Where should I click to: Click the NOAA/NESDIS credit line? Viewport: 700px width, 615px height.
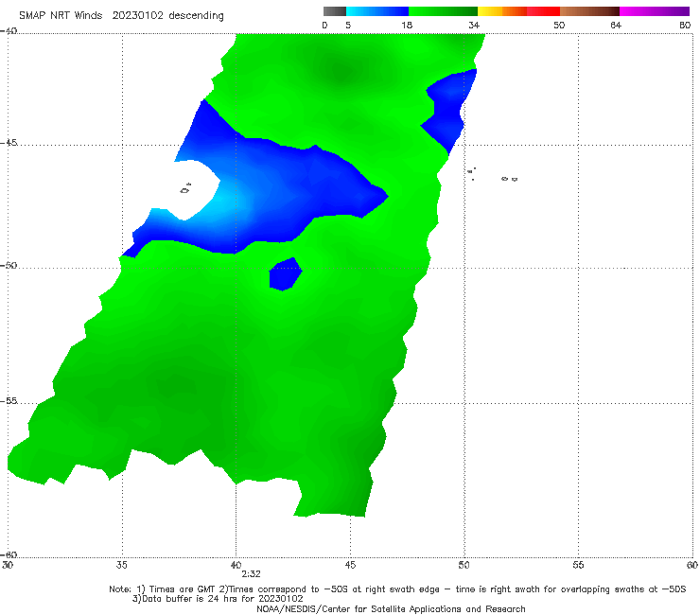(391, 609)
